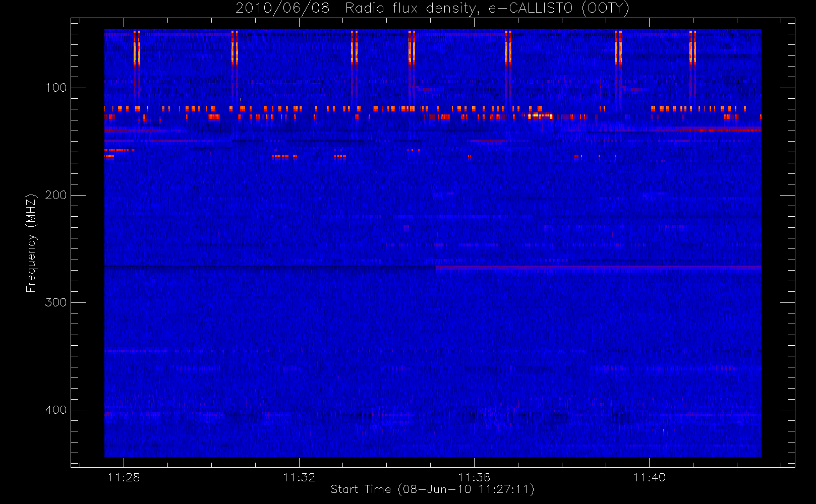
Task: Click the 300 frequency tick label
Action: (x=56, y=302)
